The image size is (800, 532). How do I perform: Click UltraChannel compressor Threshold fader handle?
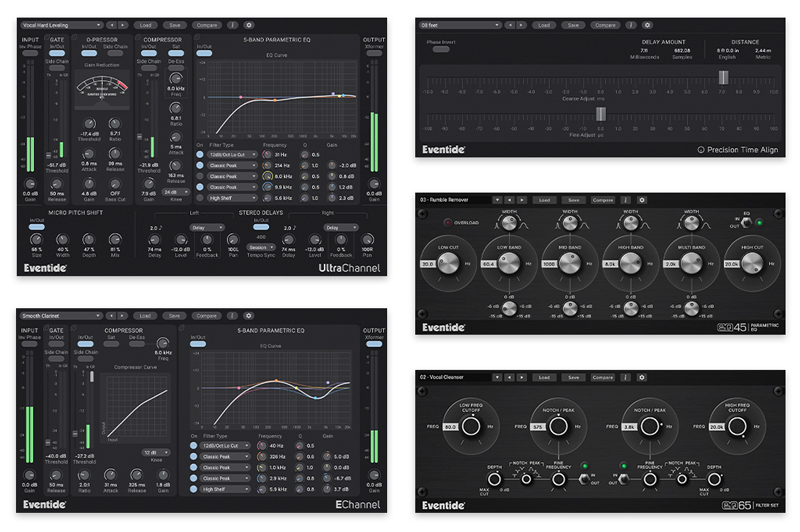pos(139,137)
